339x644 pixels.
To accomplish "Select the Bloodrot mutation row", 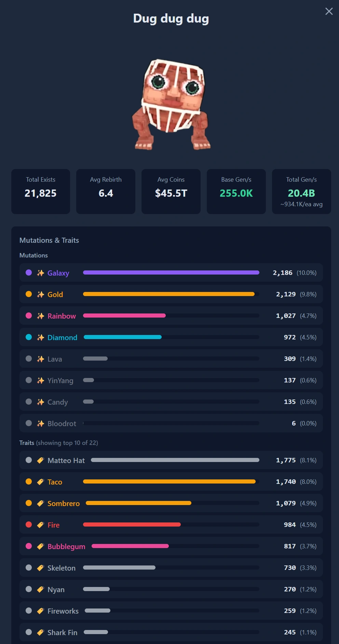I will click(x=171, y=423).
